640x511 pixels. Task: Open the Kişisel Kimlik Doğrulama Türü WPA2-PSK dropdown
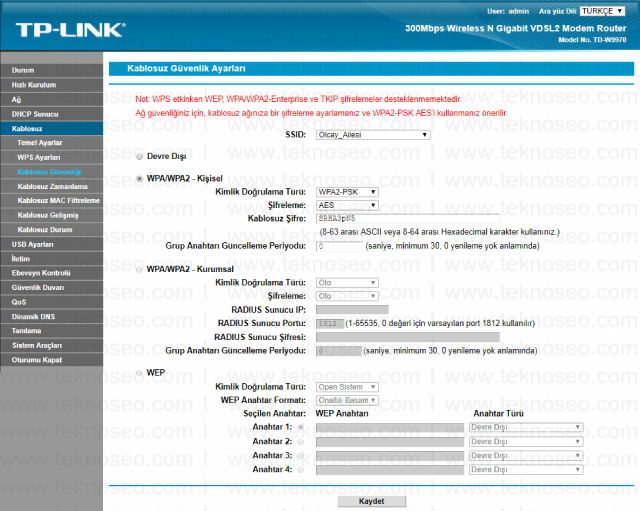(x=347, y=192)
